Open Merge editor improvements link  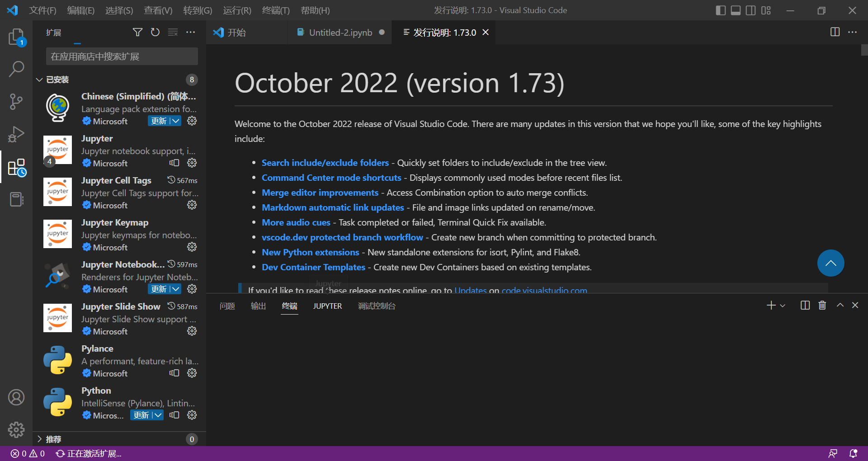click(320, 193)
